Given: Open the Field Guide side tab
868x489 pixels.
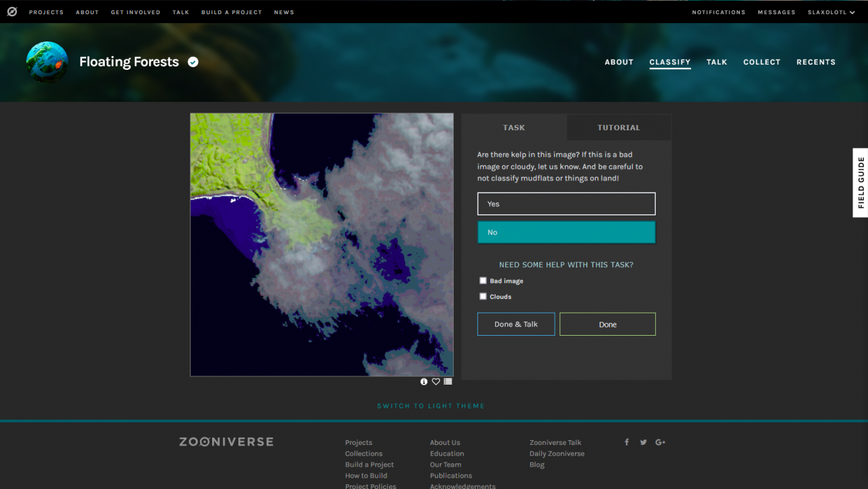Looking at the screenshot, I should [x=861, y=182].
